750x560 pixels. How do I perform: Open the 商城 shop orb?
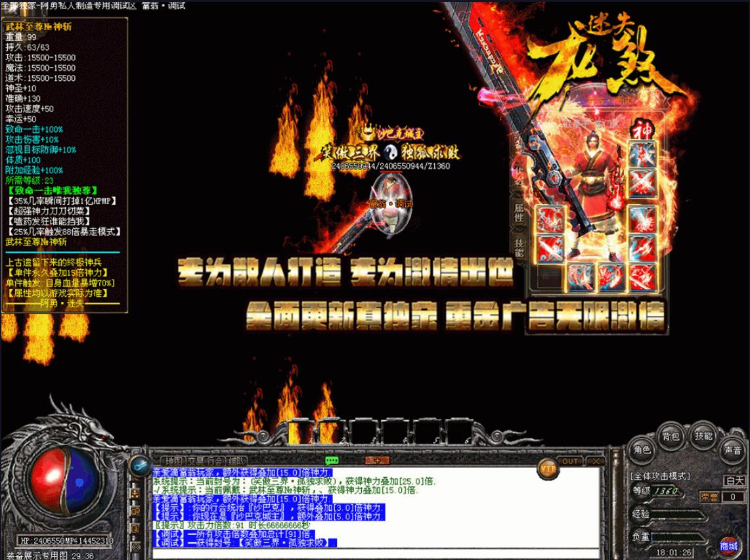tap(728, 546)
